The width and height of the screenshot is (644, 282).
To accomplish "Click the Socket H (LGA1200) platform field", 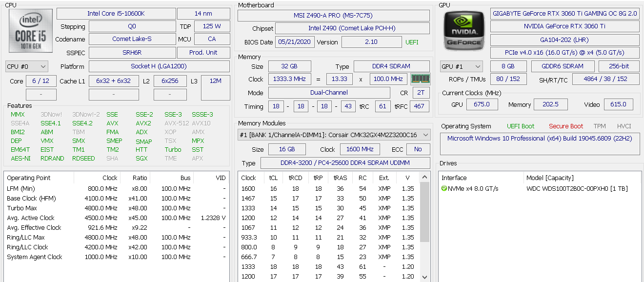I will [159, 66].
